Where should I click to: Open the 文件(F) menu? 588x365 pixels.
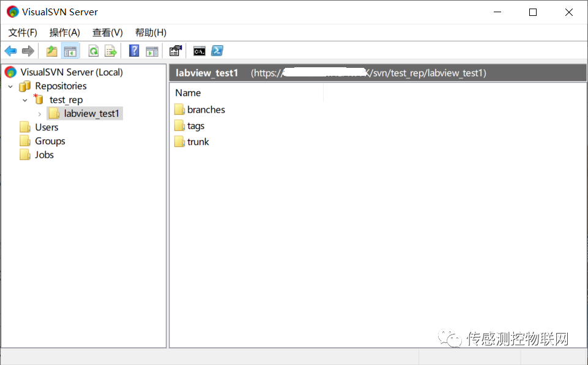pyautogui.click(x=23, y=32)
